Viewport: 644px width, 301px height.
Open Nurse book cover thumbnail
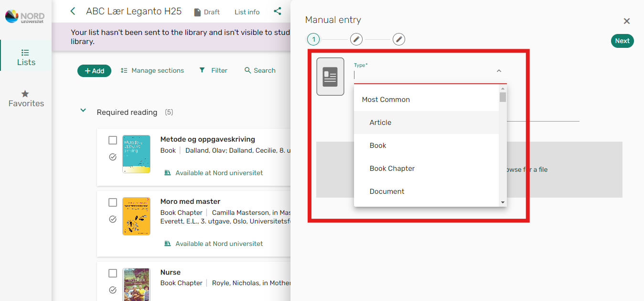[x=136, y=284]
